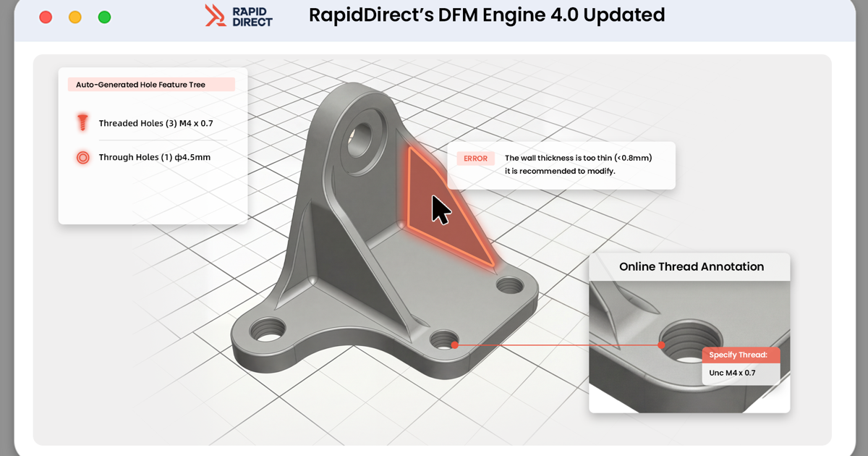Screen dimensions: 868x456
Task: Click the ERROR badge
Action: [475, 159]
